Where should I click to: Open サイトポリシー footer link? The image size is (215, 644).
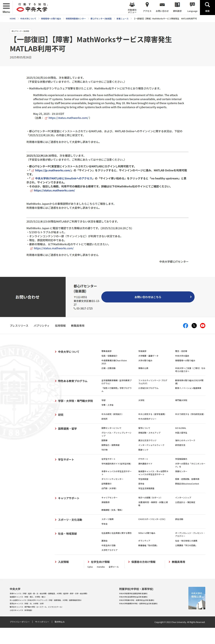42,622
